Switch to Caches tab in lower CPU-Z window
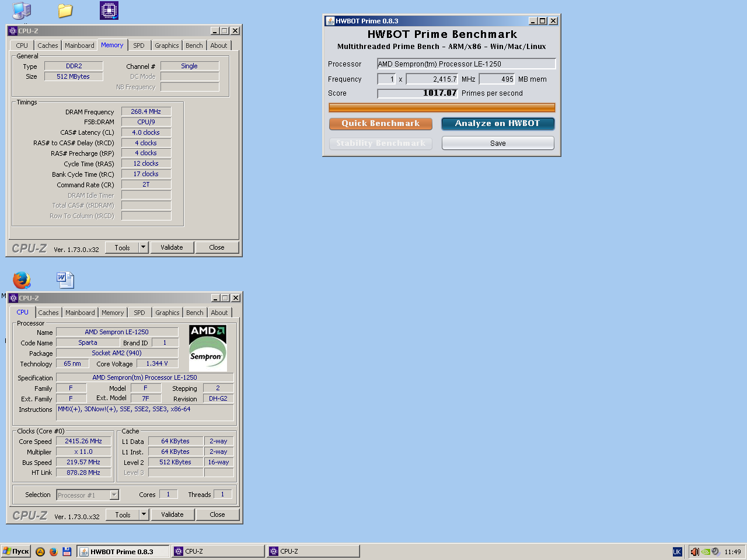The image size is (747, 560). coord(48,313)
